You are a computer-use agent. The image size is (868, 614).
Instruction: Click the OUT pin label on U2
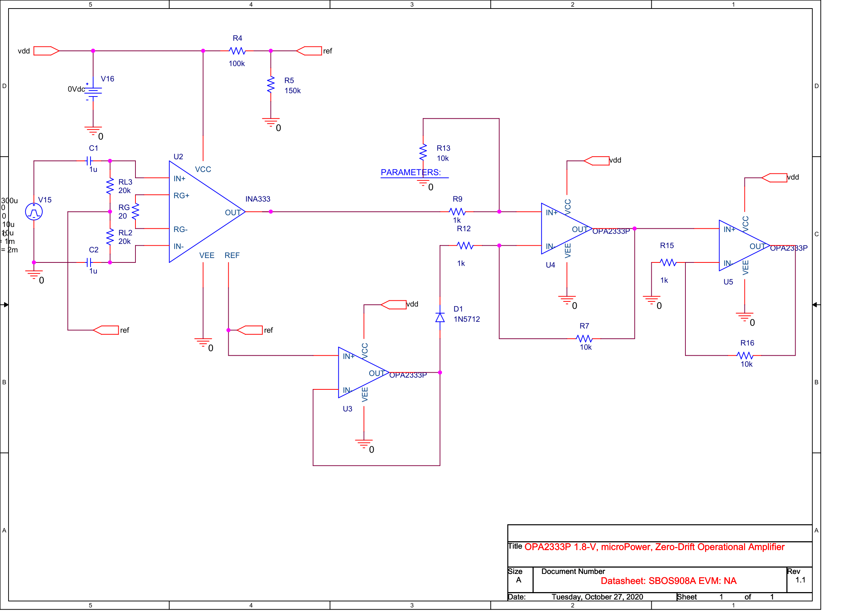[x=233, y=212]
